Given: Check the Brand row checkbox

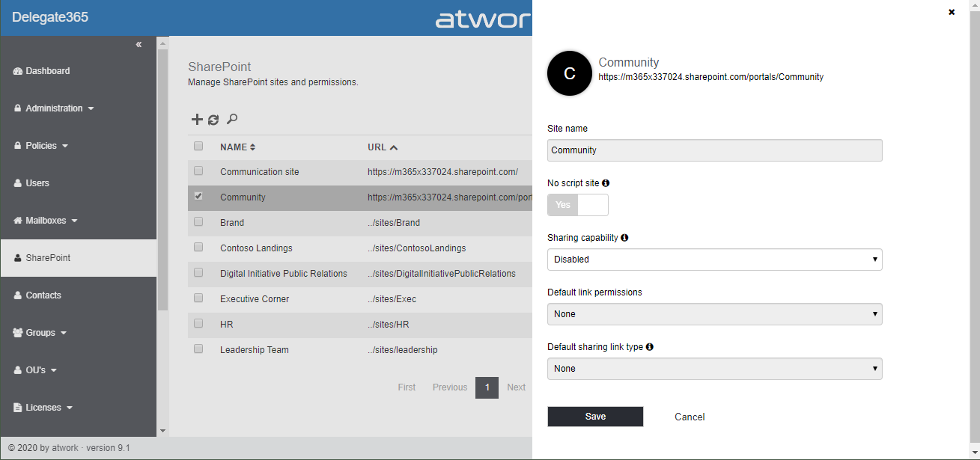Looking at the screenshot, I should coord(198,221).
